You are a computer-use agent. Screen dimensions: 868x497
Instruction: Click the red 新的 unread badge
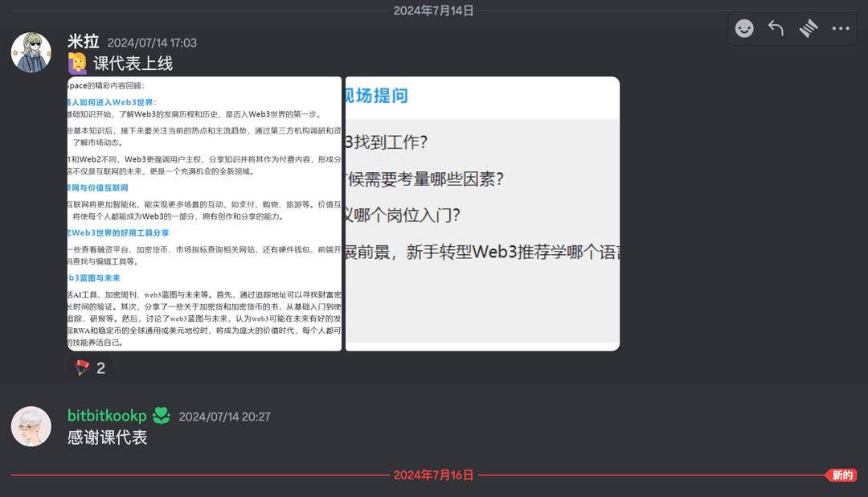pyautogui.click(x=841, y=475)
